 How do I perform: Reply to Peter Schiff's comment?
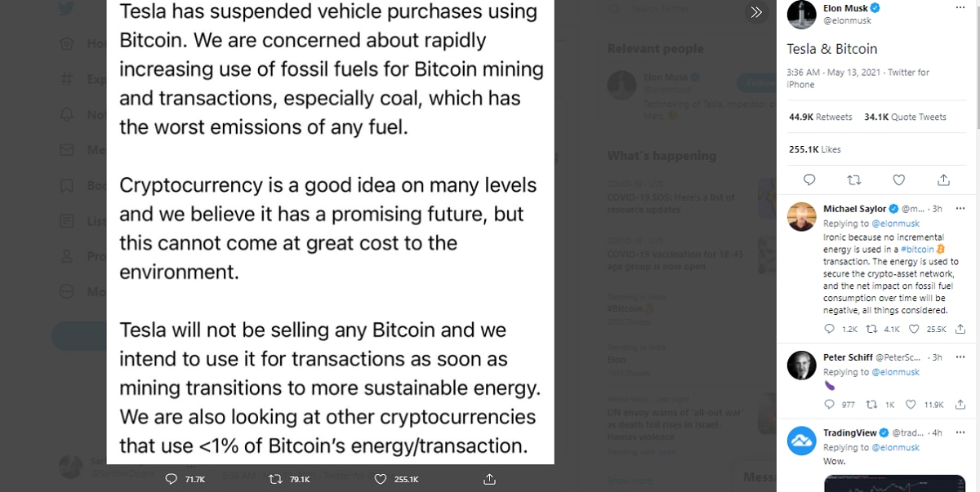(829, 404)
